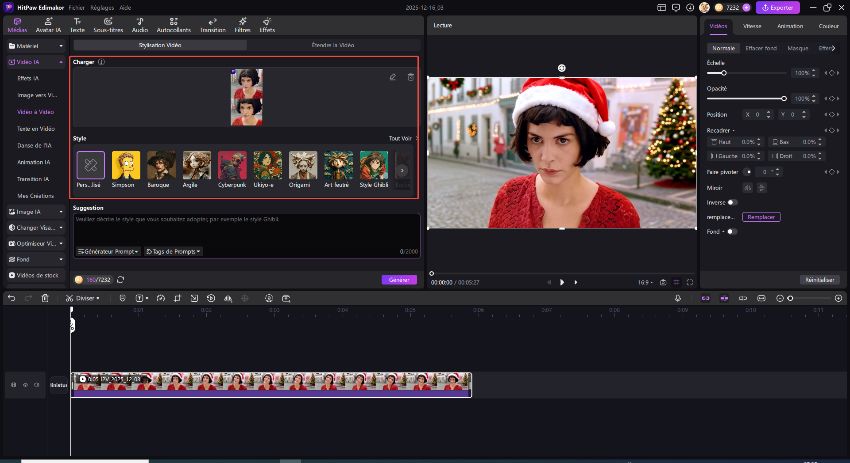The height and width of the screenshot is (463, 850).
Task: Switch to the Animation properties tab
Action: (x=790, y=26)
